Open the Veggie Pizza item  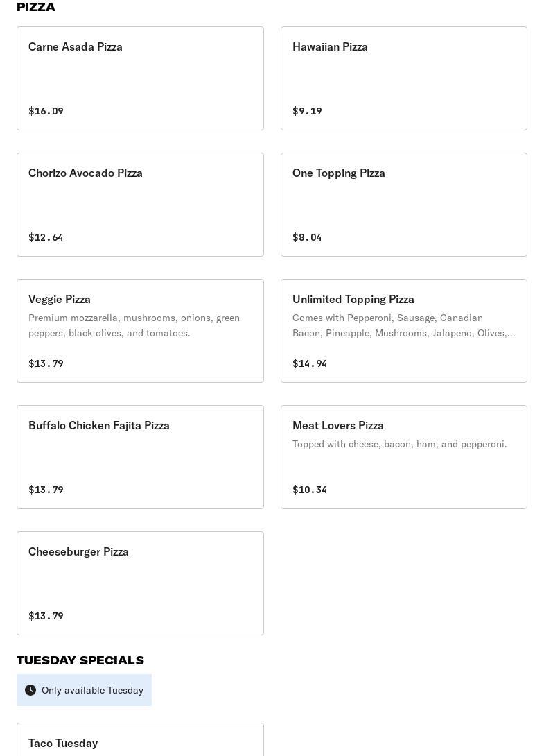pos(140,331)
